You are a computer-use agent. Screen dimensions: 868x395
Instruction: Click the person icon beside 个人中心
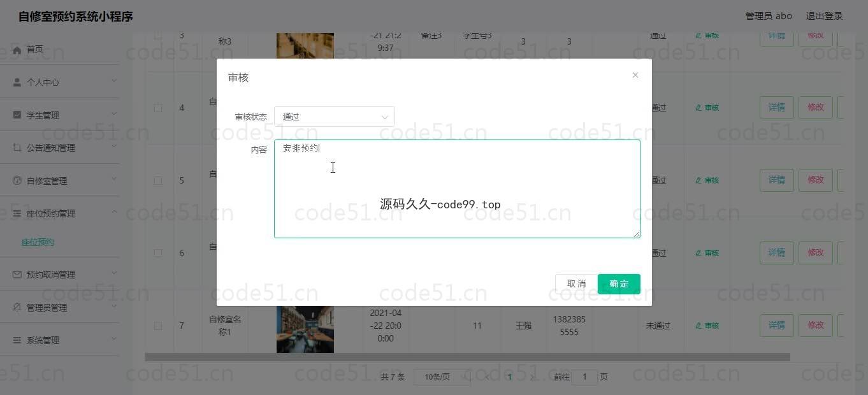17,82
